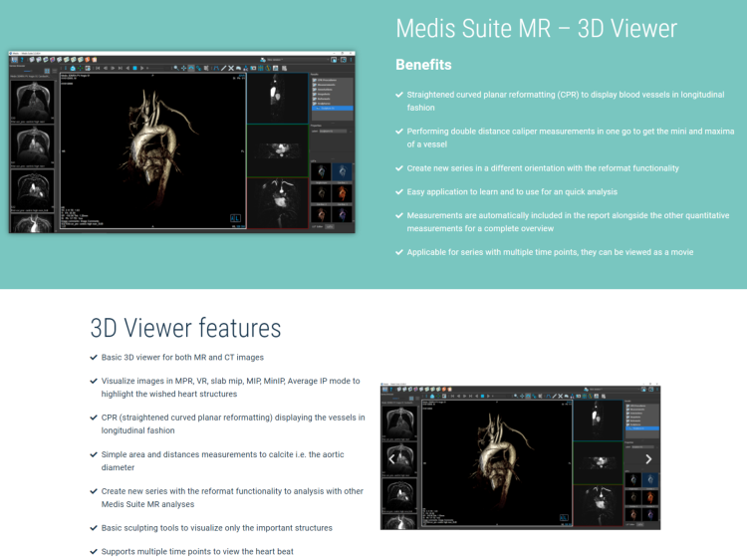Click the AL orientation cube in top screenshot viewport
Screen dimensions: 747x560
tap(235, 218)
